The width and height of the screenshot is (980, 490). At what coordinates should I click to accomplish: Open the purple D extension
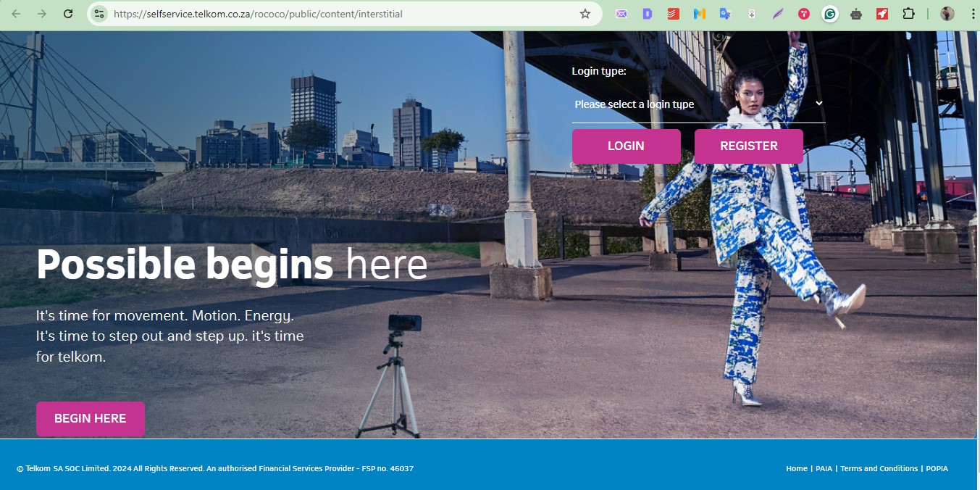coord(648,14)
